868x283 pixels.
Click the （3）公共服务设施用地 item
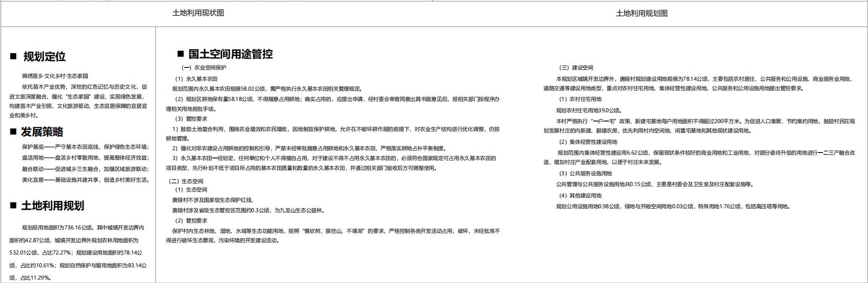(x=584, y=174)
